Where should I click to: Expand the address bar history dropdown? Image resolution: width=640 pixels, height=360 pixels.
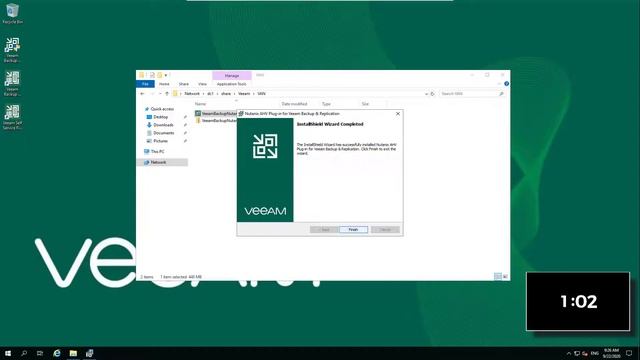(426, 94)
